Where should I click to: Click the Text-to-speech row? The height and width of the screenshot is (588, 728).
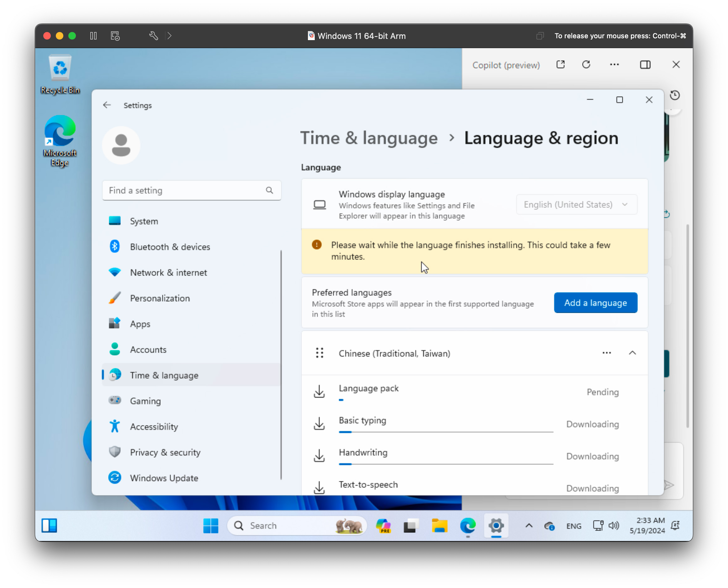[474, 486]
